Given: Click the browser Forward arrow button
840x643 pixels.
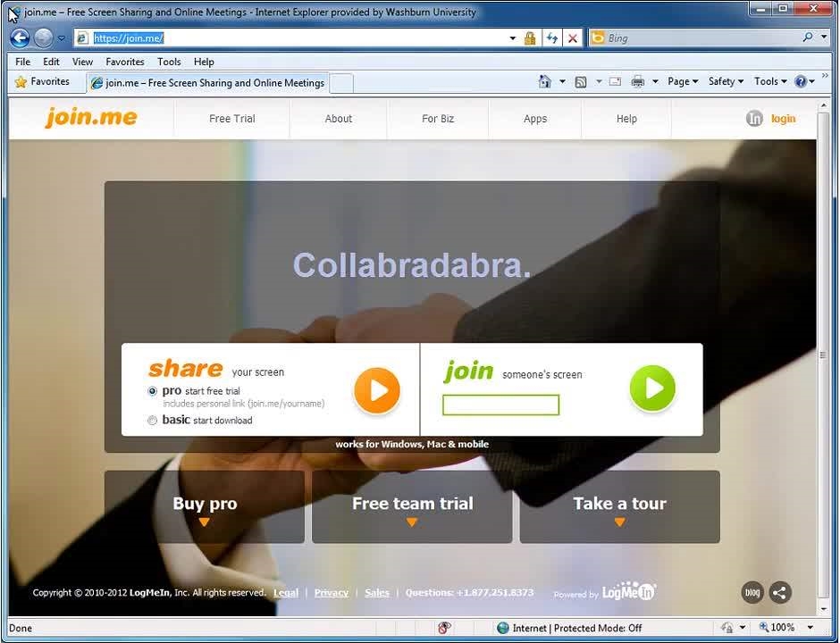Looking at the screenshot, I should pos(44,38).
